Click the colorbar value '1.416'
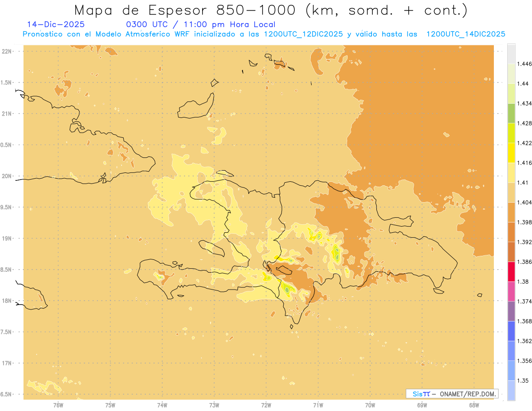This screenshot has height=411, width=532. tap(525, 163)
